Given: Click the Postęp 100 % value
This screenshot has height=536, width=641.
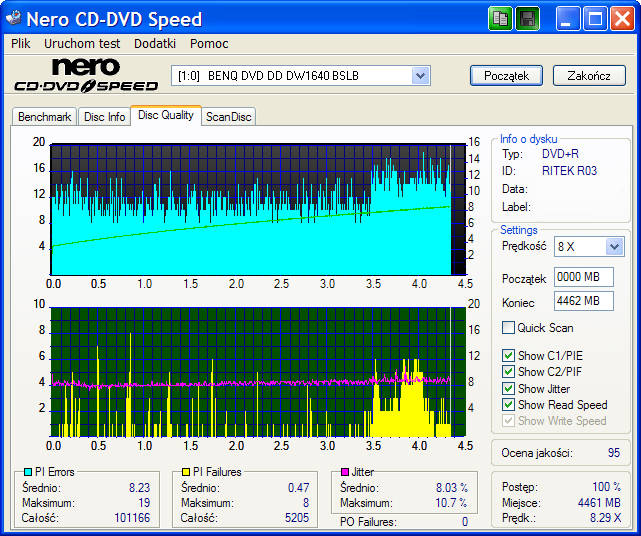Looking at the screenshot, I should [606, 487].
